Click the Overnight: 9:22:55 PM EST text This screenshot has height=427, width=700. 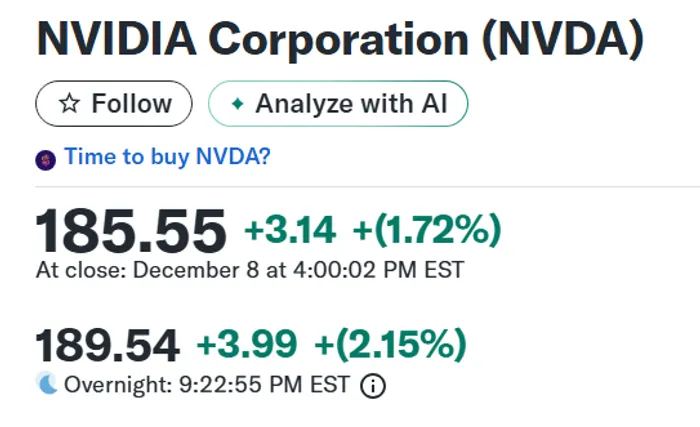tap(206, 385)
